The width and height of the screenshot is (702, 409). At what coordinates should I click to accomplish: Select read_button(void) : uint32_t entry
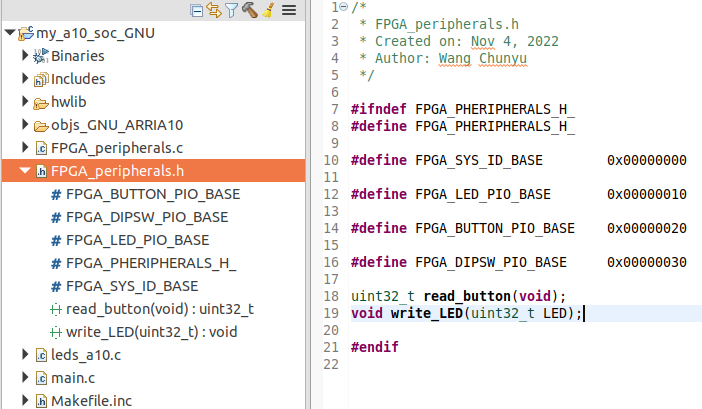coord(160,309)
